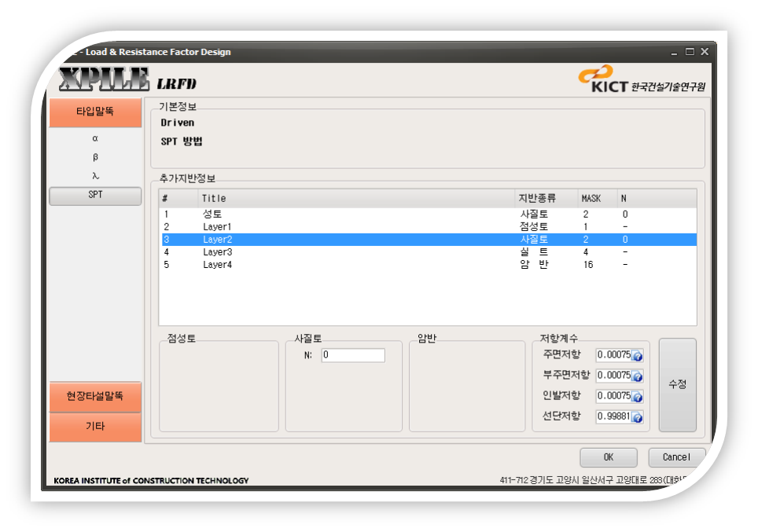Viewport: 758px width, 532px height.
Task: Select the SPT method button
Action: 95,196
